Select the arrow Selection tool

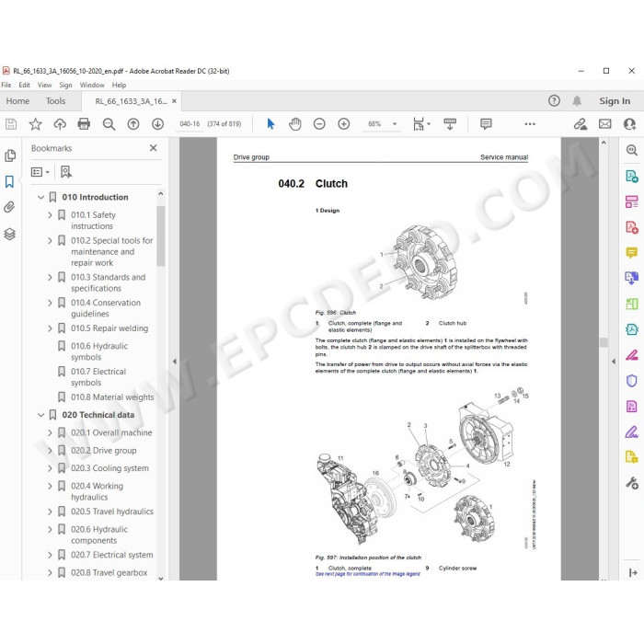coord(270,123)
